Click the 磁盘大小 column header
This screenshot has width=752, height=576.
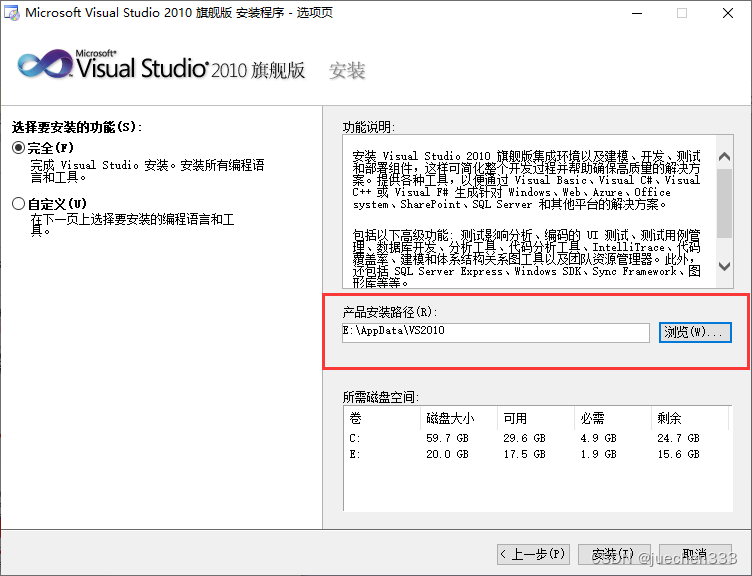tap(459, 418)
